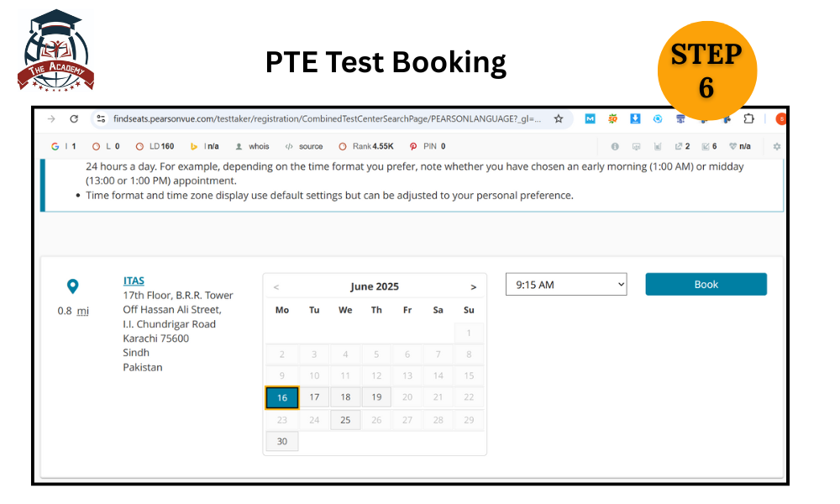Viewport: 840px width, 504px height.
Task: Open the orange SEO extension icon
Action: 613,119
